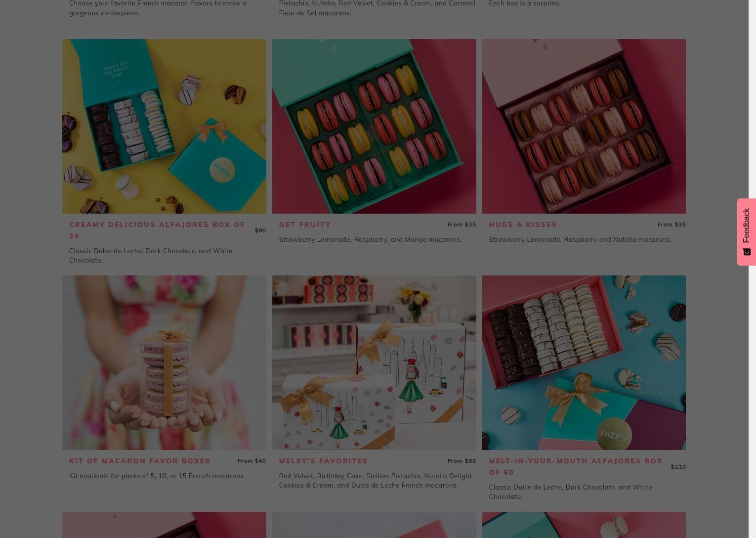
Task: Open the Hugs & Kisses product title
Action: tap(523, 224)
